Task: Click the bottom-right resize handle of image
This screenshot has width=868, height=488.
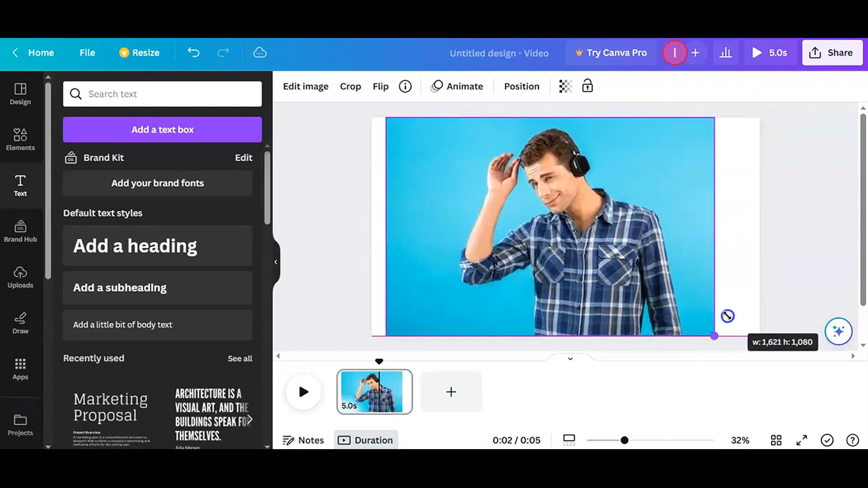Action: (x=714, y=336)
